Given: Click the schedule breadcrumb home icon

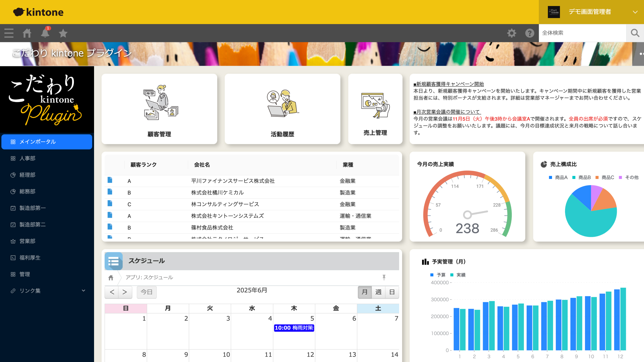Looking at the screenshot, I should 111,278.
